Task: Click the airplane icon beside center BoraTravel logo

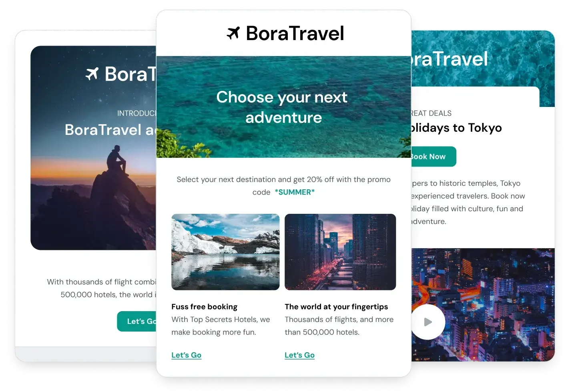Action: click(x=233, y=33)
